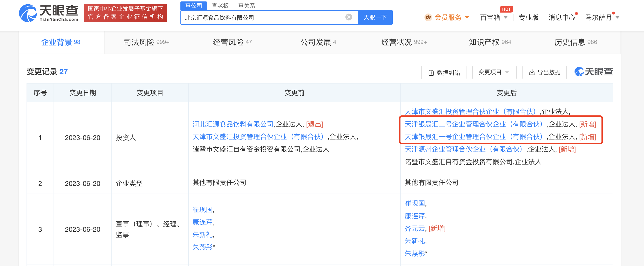The height and width of the screenshot is (266, 644).
Task: Expand the 百宝箱 dropdown arrow
Action: (x=506, y=17)
